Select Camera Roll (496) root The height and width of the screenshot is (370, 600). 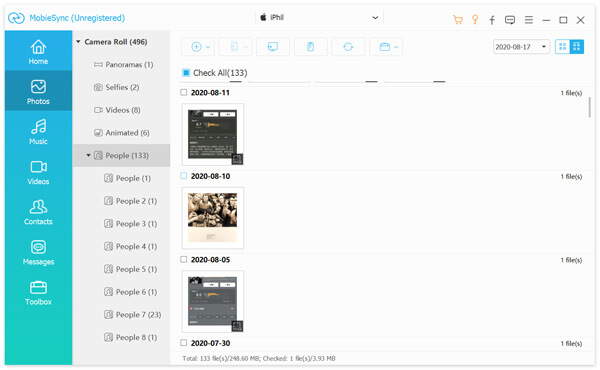116,42
